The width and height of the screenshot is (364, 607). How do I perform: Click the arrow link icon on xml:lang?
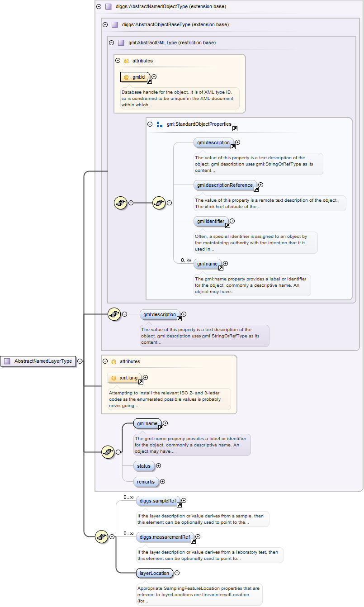pyautogui.click(x=141, y=382)
